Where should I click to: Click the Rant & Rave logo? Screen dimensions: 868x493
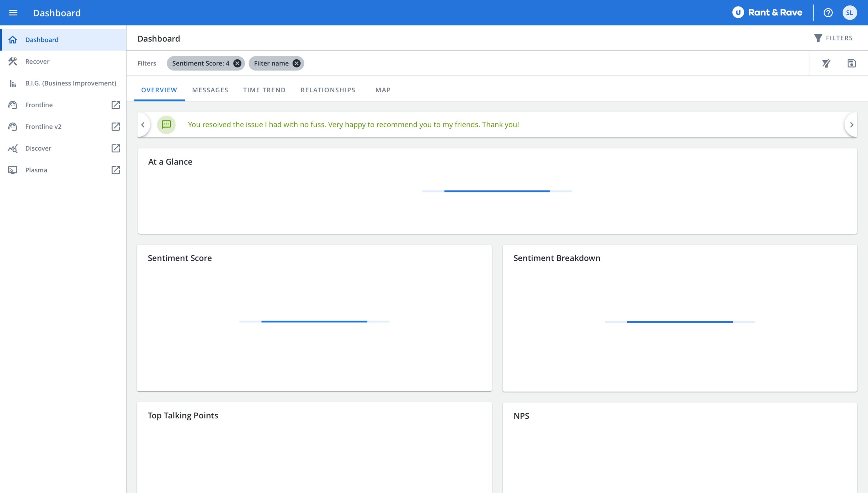point(767,13)
